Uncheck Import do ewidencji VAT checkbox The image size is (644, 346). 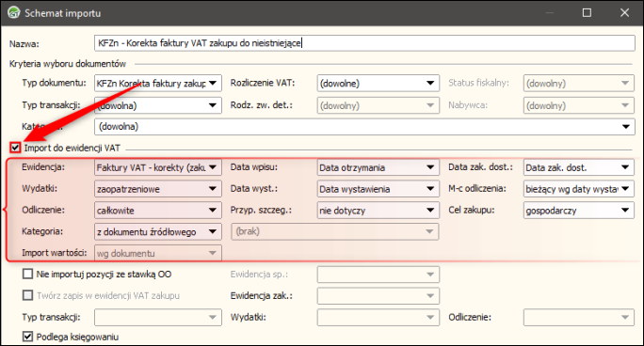16,148
